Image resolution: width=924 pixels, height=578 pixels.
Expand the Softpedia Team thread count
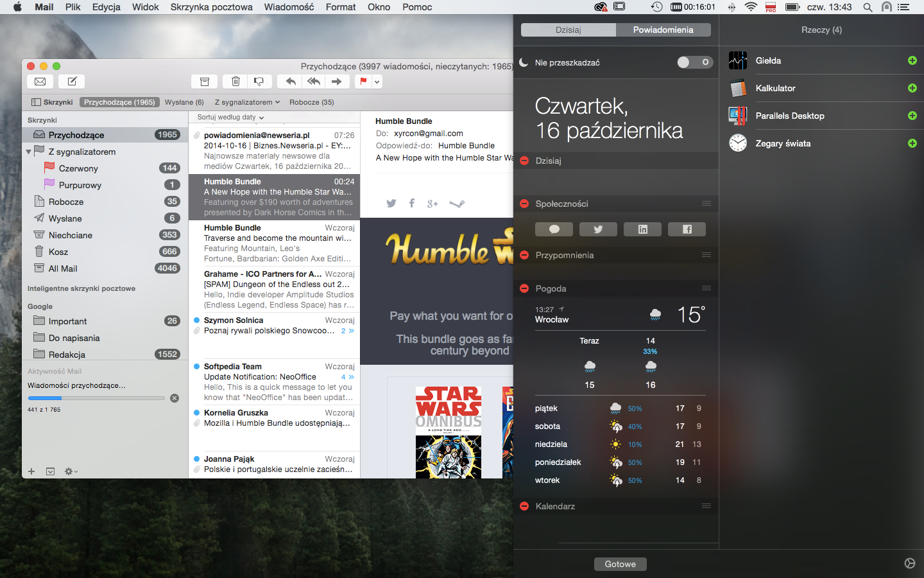347,377
